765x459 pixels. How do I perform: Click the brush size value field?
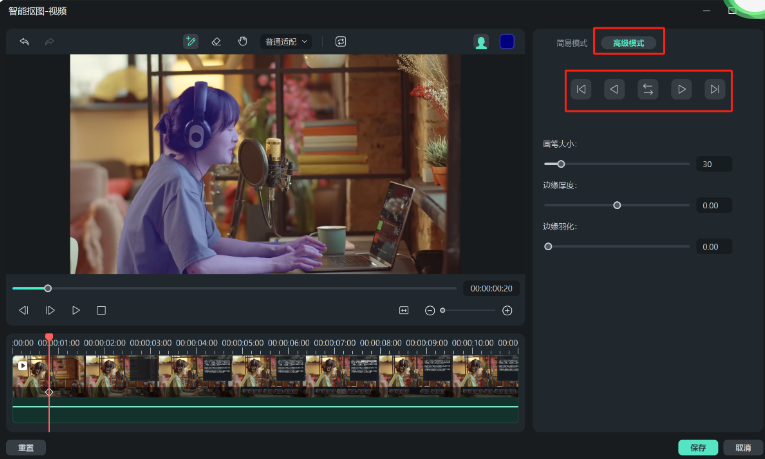pos(713,164)
